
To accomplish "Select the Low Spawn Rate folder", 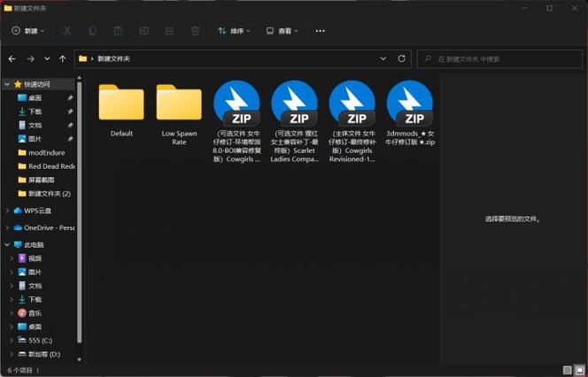I will (x=179, y=113).
